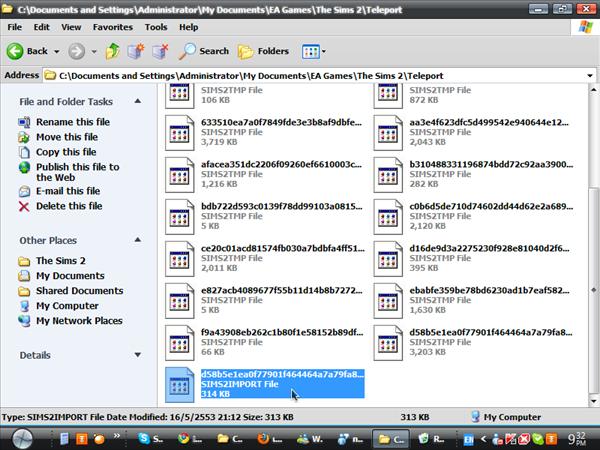
Task: Click Delete this file link
Action: 69,206
